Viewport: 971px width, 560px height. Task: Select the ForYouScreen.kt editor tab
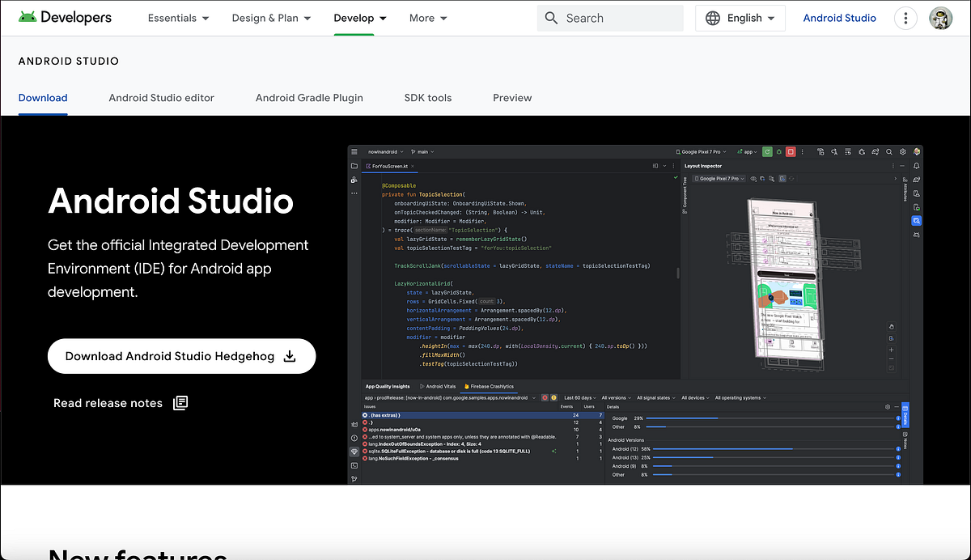point(392,166)
